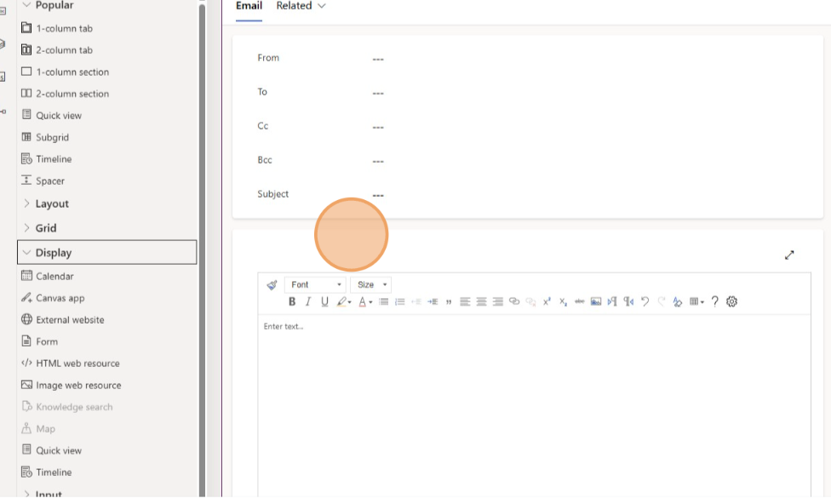Switch to the Email tab
Viewport: 831px width, 504px height.
click(249, 6)
